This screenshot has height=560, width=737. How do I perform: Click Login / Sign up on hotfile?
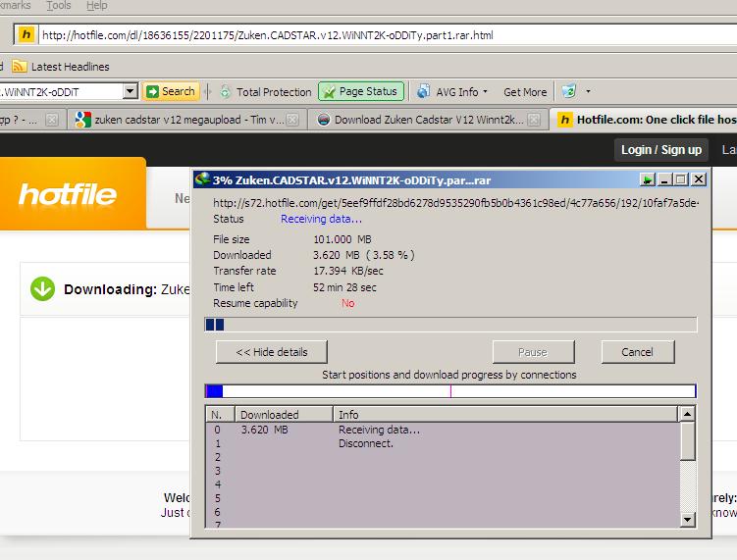pos(660,150)
